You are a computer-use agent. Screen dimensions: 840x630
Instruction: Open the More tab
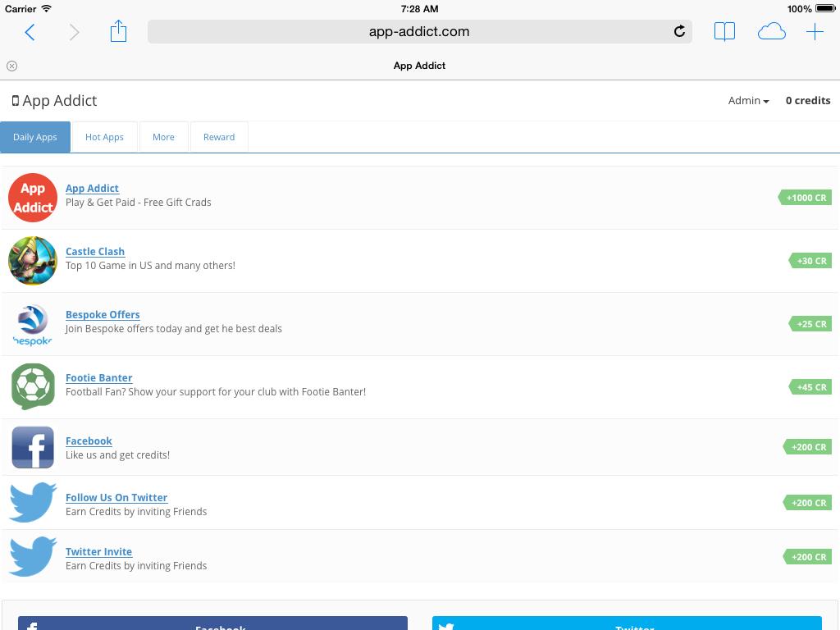163,137
